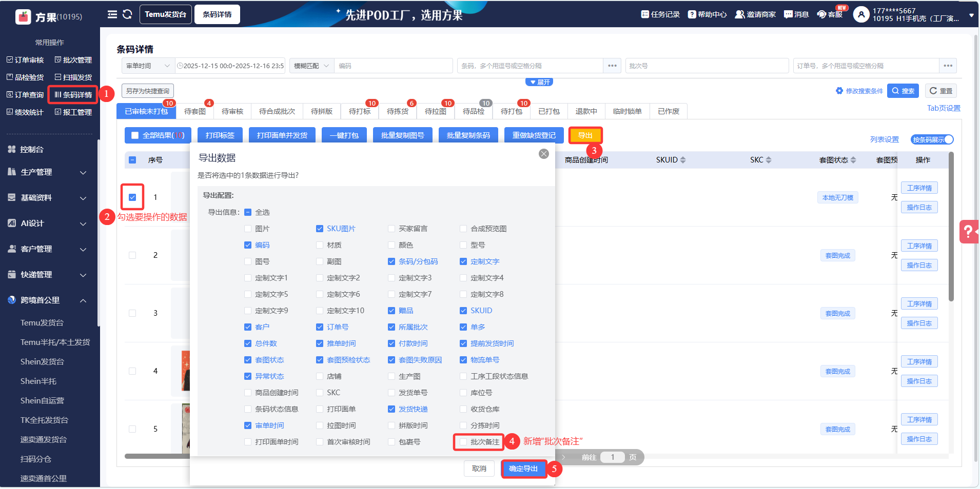
Task: Toggle the 全选 export checkbox
Action: coord(248,212)
